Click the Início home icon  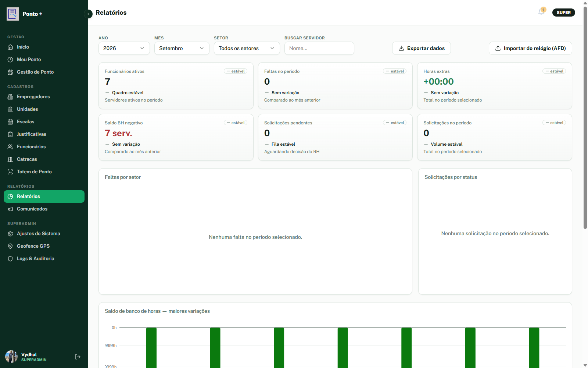pyautogui.click(x=10, y=47)
